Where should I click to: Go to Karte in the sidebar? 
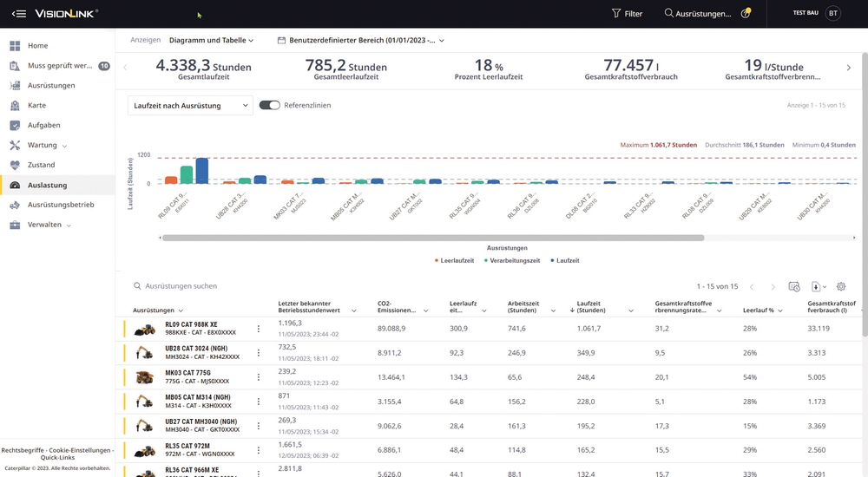36,105
